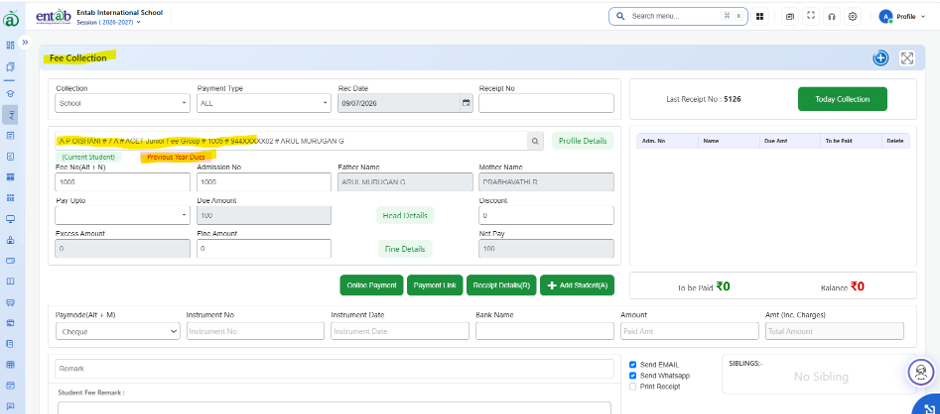The image size is (940, 414).
Task: Click the Fine Amount input field
Action: [x=264, y=249]
